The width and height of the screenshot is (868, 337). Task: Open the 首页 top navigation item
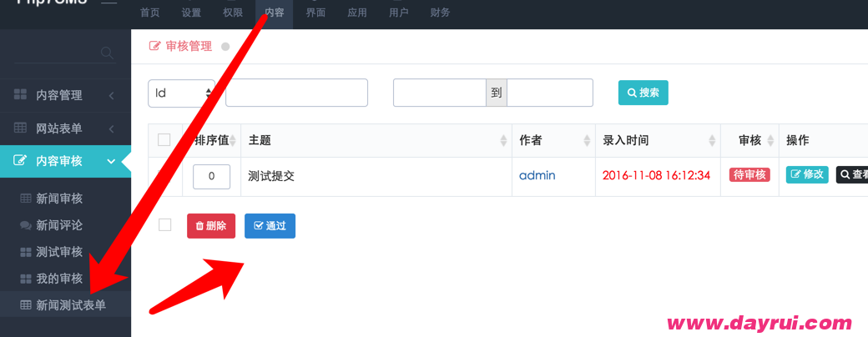pos(149,13)
